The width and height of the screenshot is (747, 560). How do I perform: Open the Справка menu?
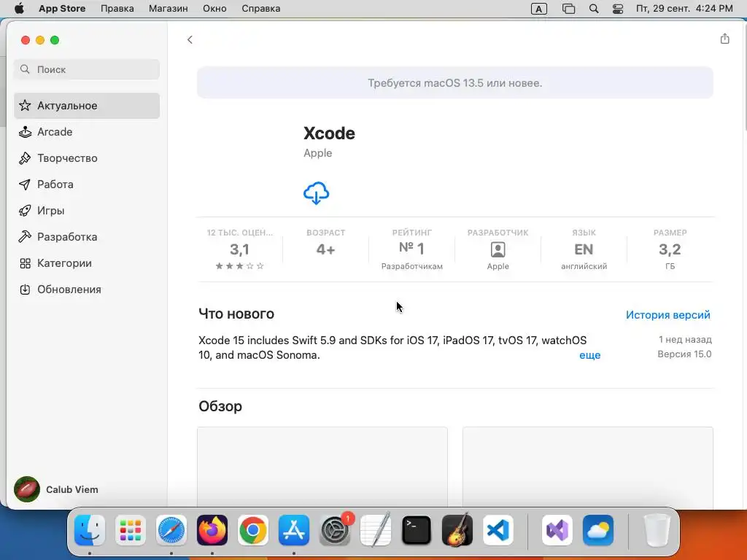(x=260, y=9)
